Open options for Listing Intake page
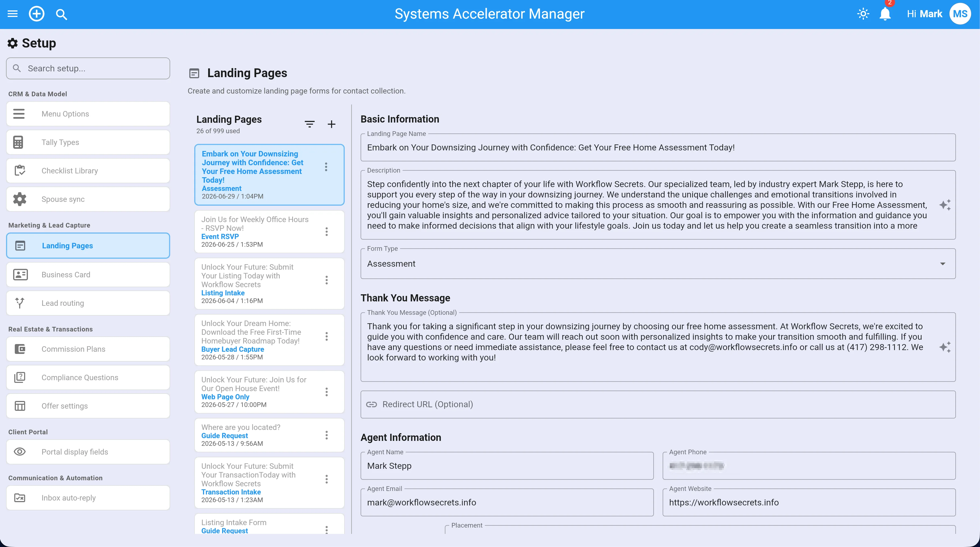This screenshot has width=980, height=547. [326, 280]
